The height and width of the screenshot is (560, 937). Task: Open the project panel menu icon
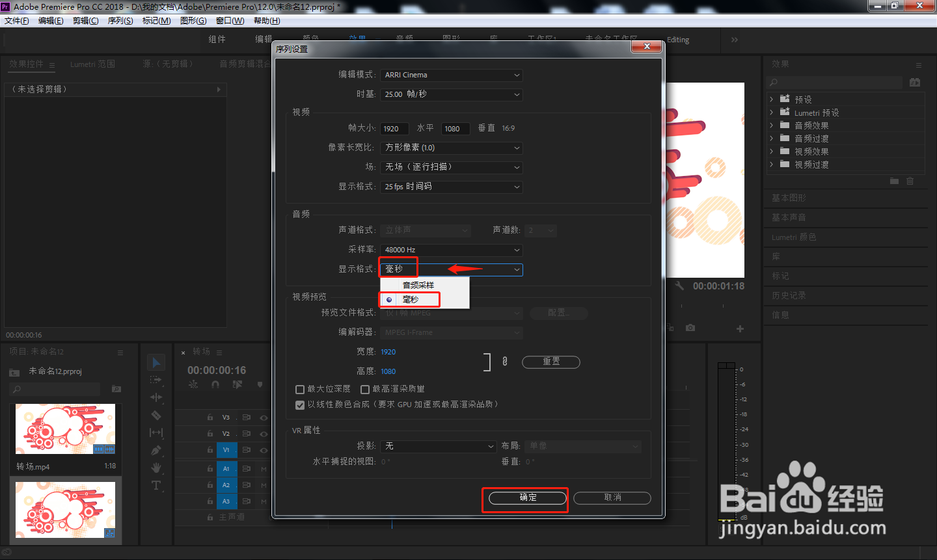(120, 353)
